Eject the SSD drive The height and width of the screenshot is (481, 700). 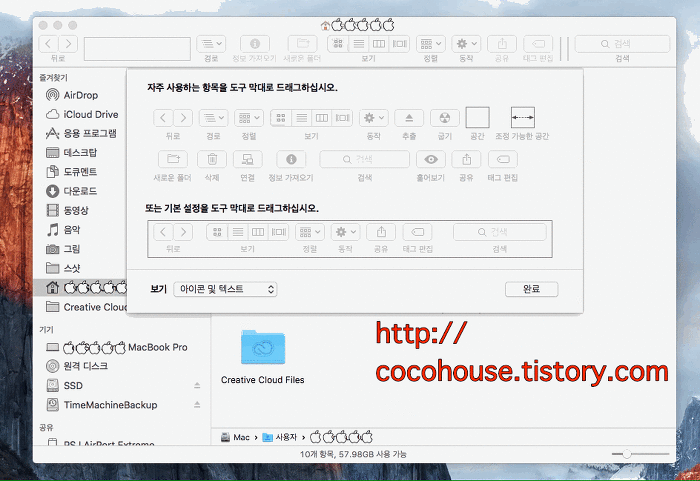click(x=197, y=385)
